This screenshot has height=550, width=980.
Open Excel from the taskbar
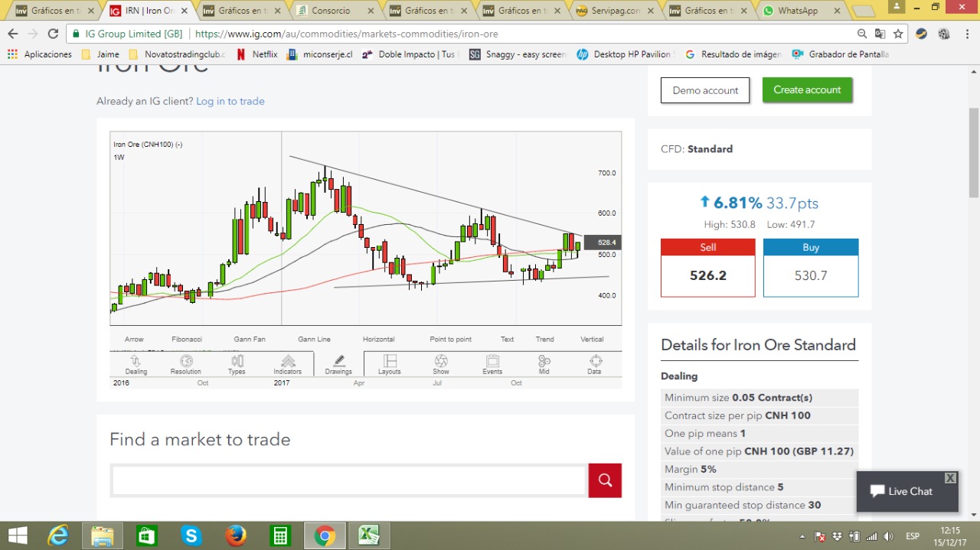[369, 535]
